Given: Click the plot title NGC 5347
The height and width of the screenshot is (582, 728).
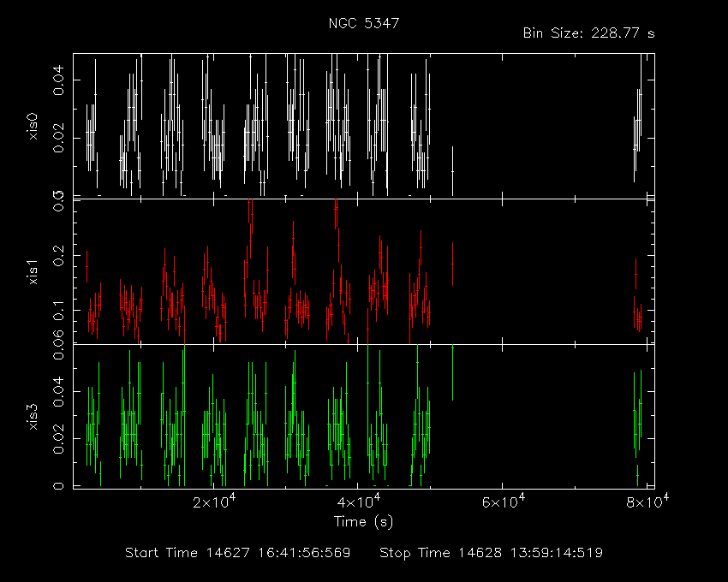Looking at the screenshot, I should click(363, 23).
